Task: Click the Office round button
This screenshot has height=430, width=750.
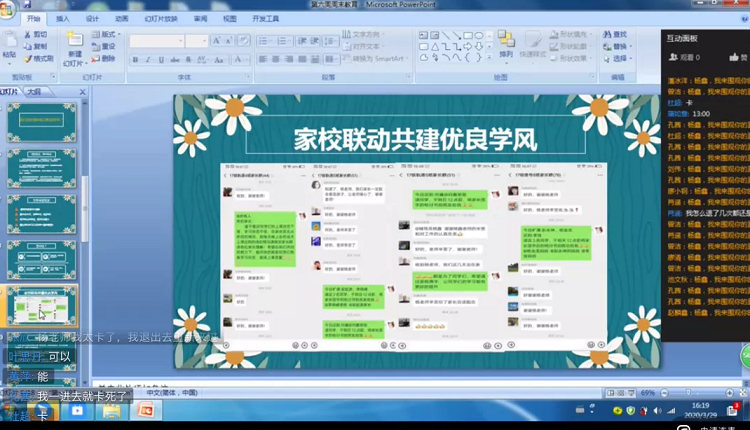Action: 8,10
